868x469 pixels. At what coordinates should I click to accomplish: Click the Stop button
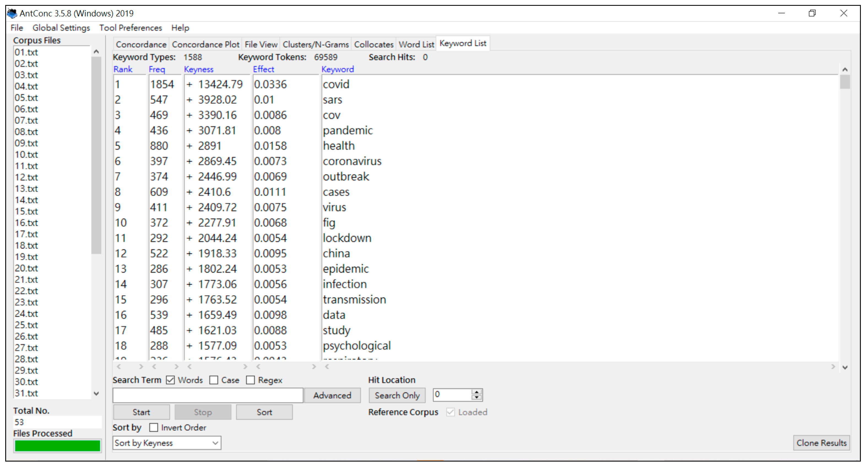(x=203, y=412)
